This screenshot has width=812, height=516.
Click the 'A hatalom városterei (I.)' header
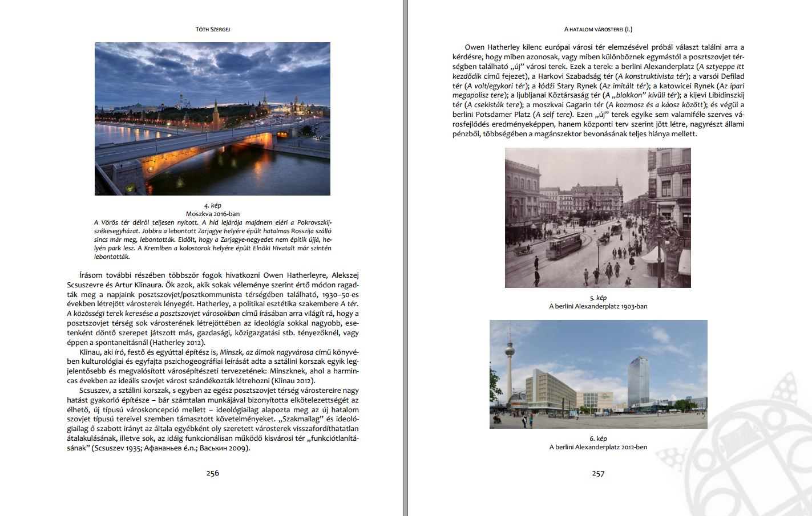pyautogui.click(x=598, y=29)
